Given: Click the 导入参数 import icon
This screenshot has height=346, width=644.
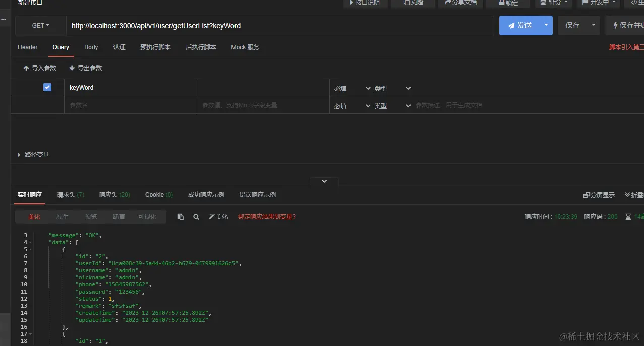Looking at the screenshot, I should (26, 68).
